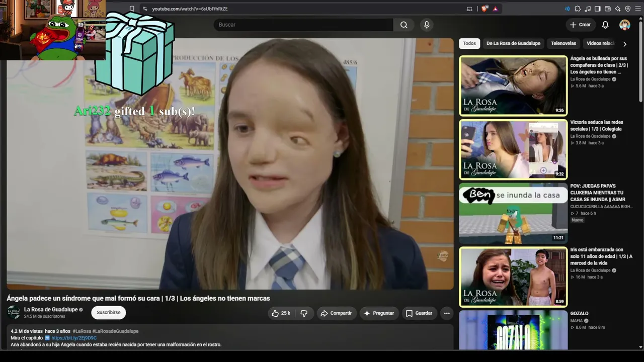Bookmark this page via the address bar icon
The height and width of the screenshot is (362, 644).
(x=132, y=9)
